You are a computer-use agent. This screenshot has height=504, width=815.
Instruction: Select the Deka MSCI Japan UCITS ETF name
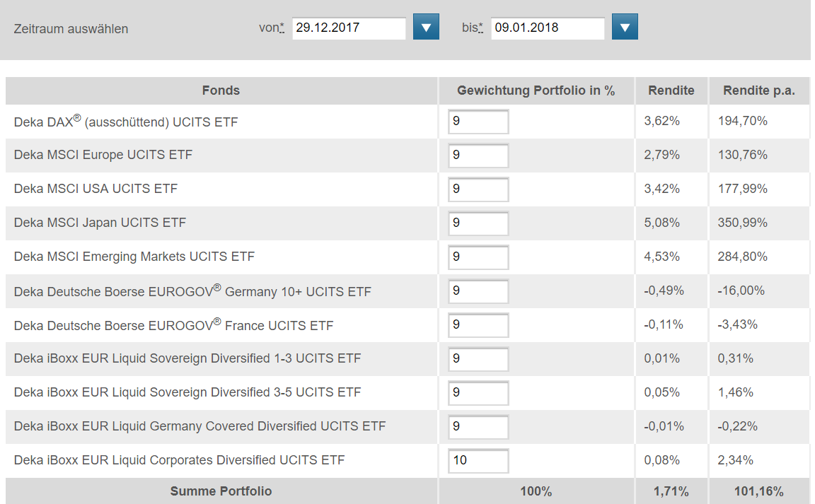pos(100,223)
